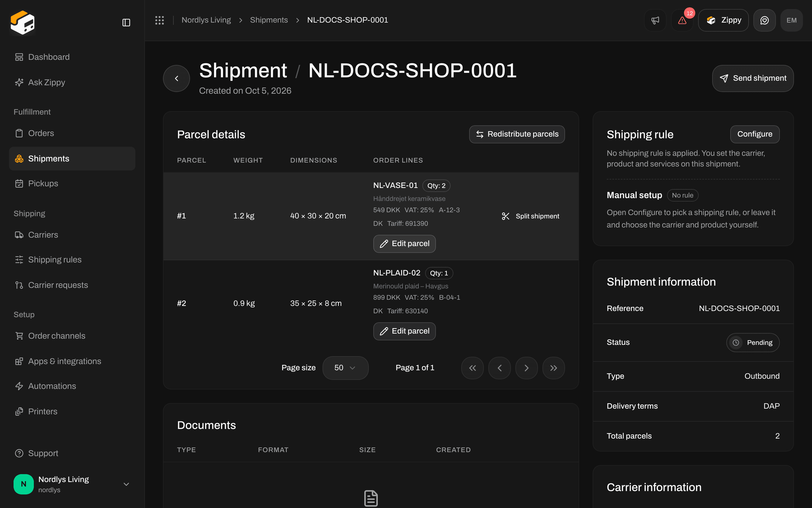
Task: Edit parcel for NL-PLAID-02
Action: pyautogui.click(x=404, y=331)
